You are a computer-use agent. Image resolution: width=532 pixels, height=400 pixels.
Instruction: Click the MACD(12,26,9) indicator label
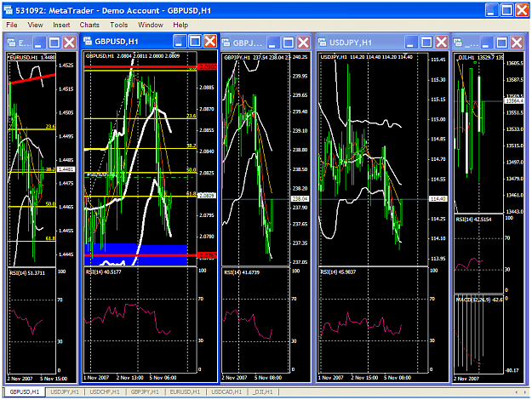pyautogui.click(x=478, y=300)
